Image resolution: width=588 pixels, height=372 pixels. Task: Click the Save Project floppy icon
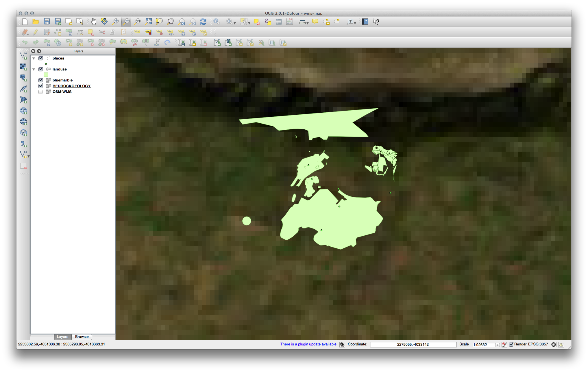47,22
